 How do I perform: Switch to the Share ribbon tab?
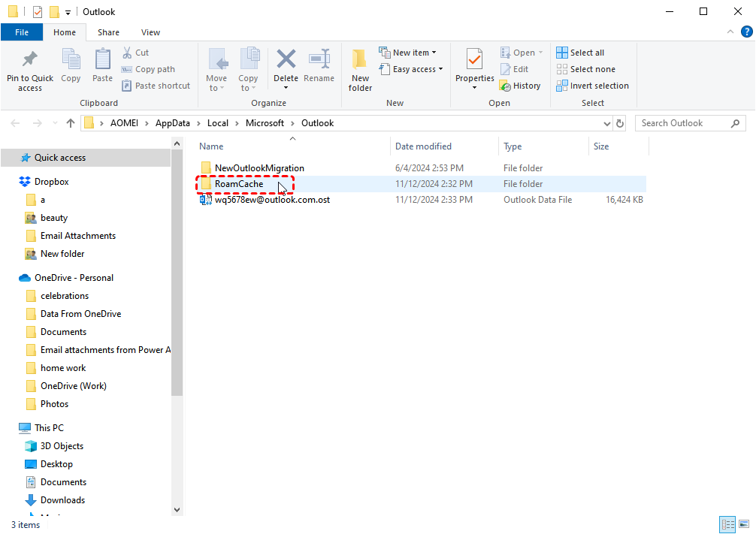point(108,32)
